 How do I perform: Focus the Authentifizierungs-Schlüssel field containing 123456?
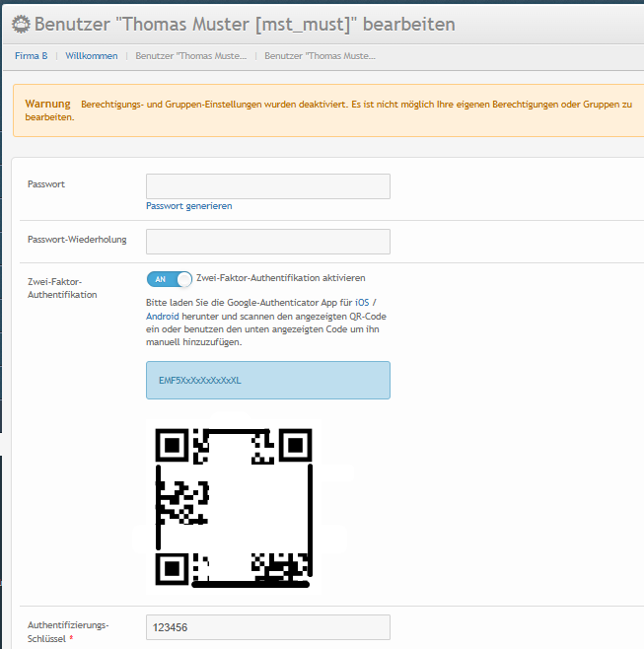click(268, 627)
